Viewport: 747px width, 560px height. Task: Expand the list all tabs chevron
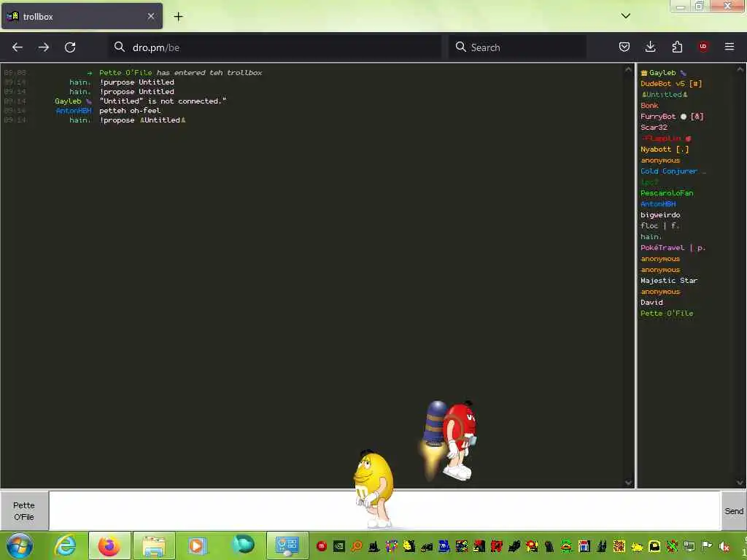(x=625, y=16)
